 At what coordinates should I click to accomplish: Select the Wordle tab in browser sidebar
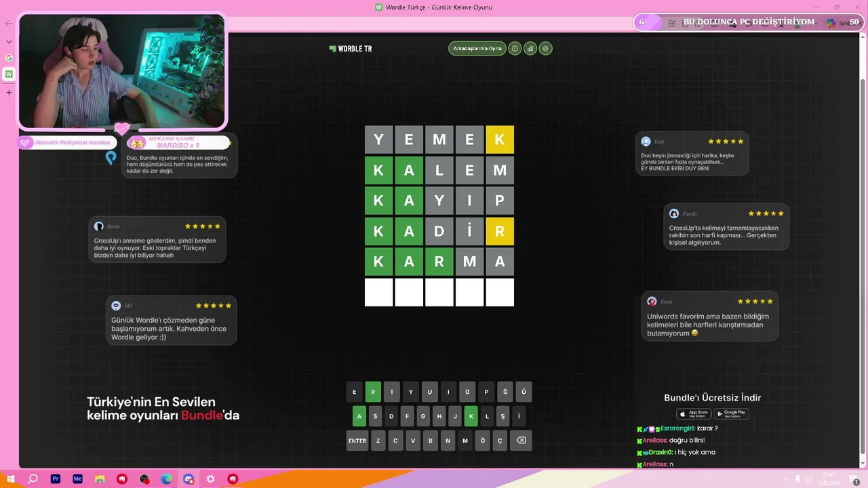pos(9,74)
